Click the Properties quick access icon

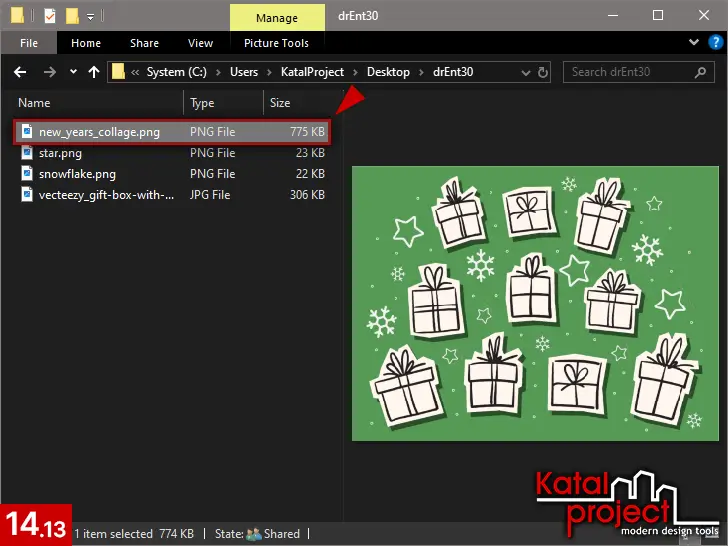pyautogui.click(x=49, y=16)
